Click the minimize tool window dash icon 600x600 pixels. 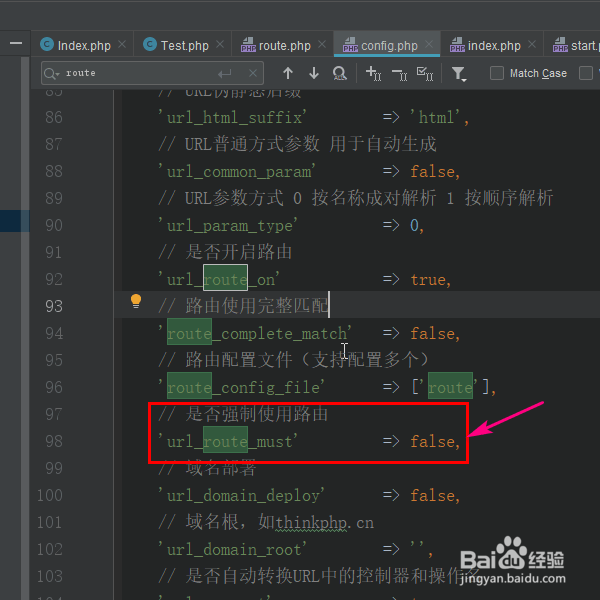click(x=16, y=43)
